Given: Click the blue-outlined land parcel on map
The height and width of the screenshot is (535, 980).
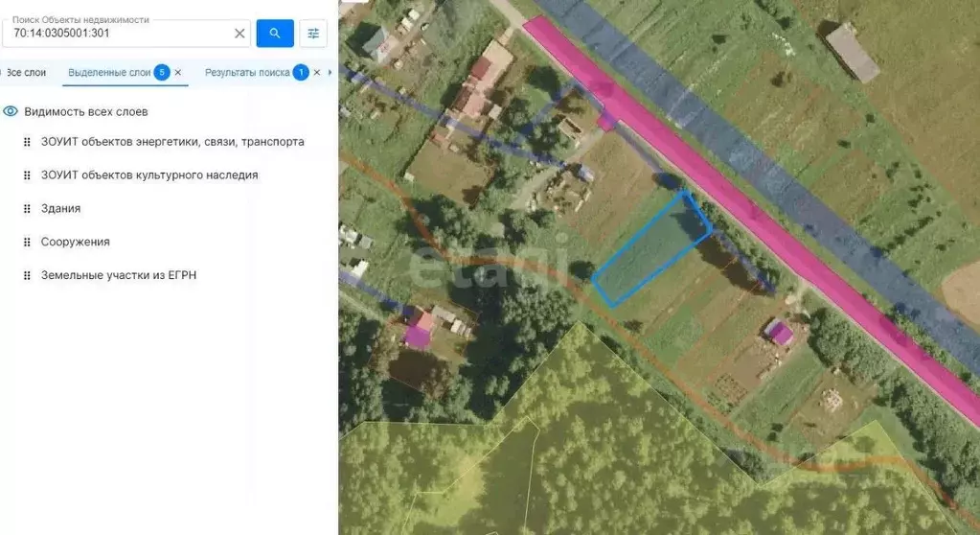Looking at the screenshot, I should [651, 248].
